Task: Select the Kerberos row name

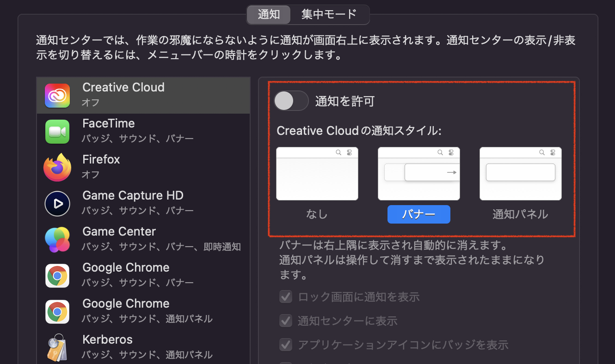Action: (107, 340)
